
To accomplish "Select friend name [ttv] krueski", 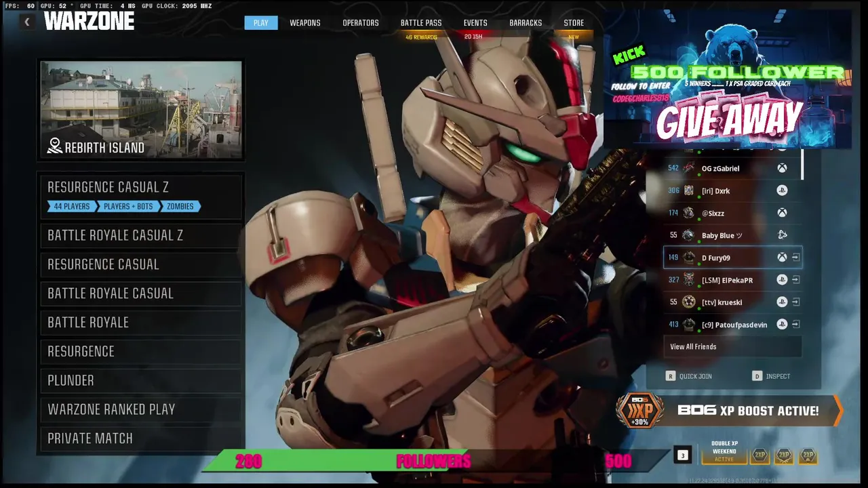I will click(722, 303).
